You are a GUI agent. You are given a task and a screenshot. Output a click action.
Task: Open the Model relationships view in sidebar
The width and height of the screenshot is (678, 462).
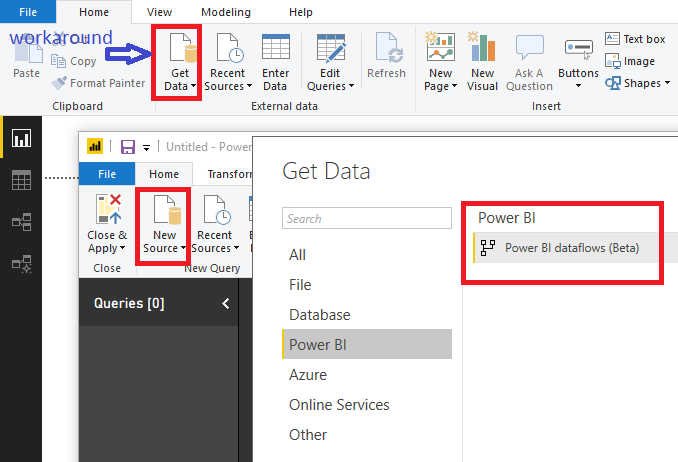point(21,222)
